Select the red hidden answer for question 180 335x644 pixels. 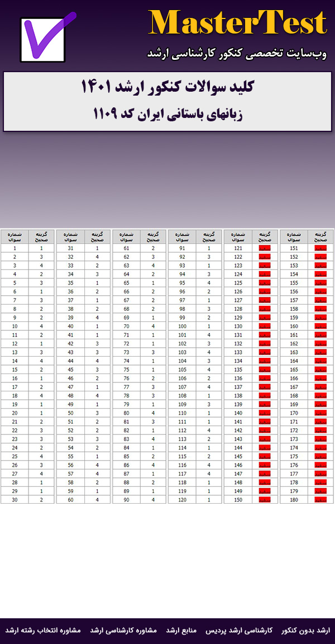[x=320, y=499]
